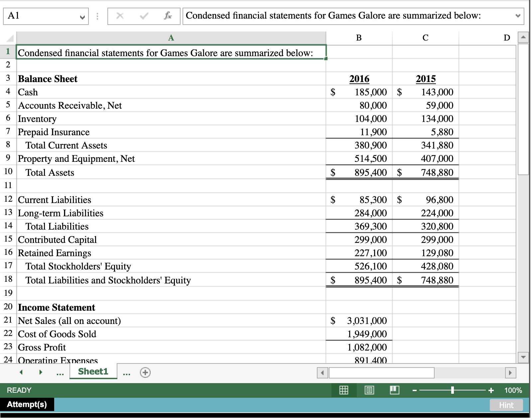Switch to the Sheet1 tab
The width and height of the screenshot is (532, 420).
point(93,371)
